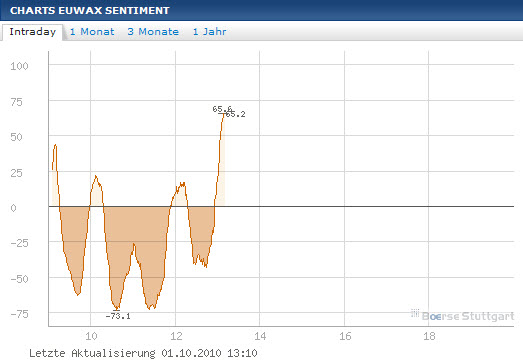Click the 65.6 peak value label
Viewport: 523px width, 364px height.
(222, 109)
